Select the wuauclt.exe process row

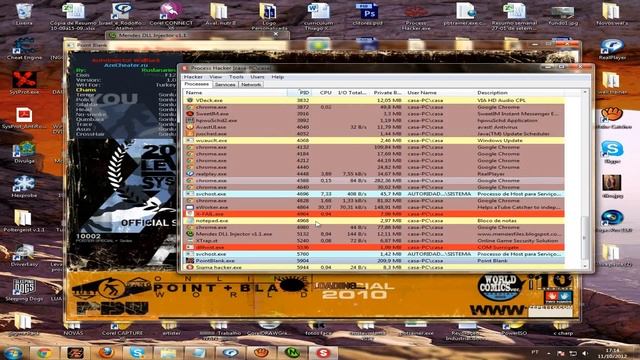[x=374, y=140]
